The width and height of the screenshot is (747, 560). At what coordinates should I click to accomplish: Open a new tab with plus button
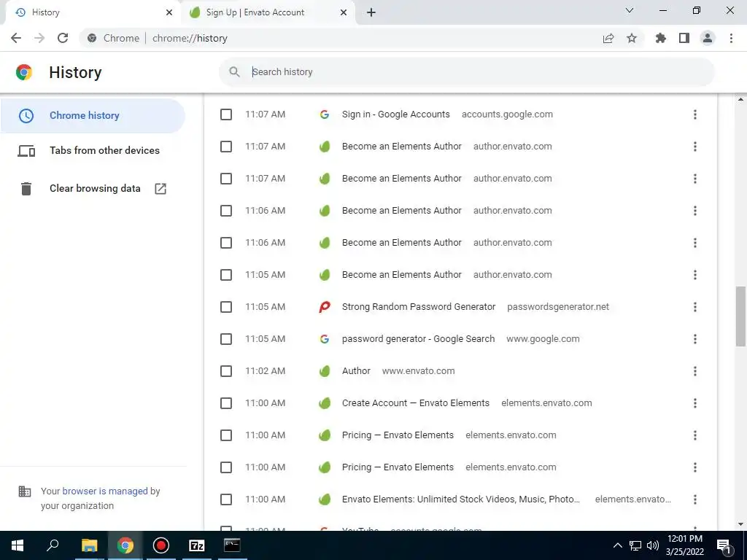tap(371, 12)
